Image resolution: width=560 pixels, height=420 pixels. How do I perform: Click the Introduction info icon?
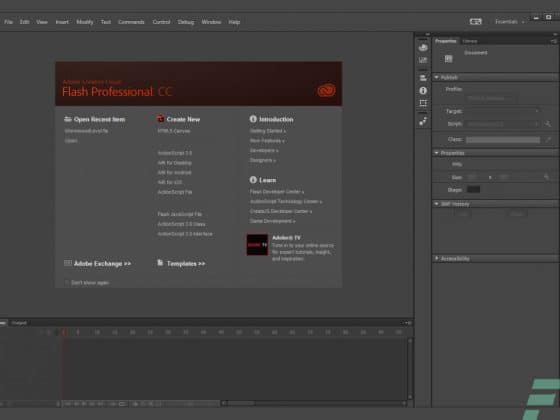point(253,119)
